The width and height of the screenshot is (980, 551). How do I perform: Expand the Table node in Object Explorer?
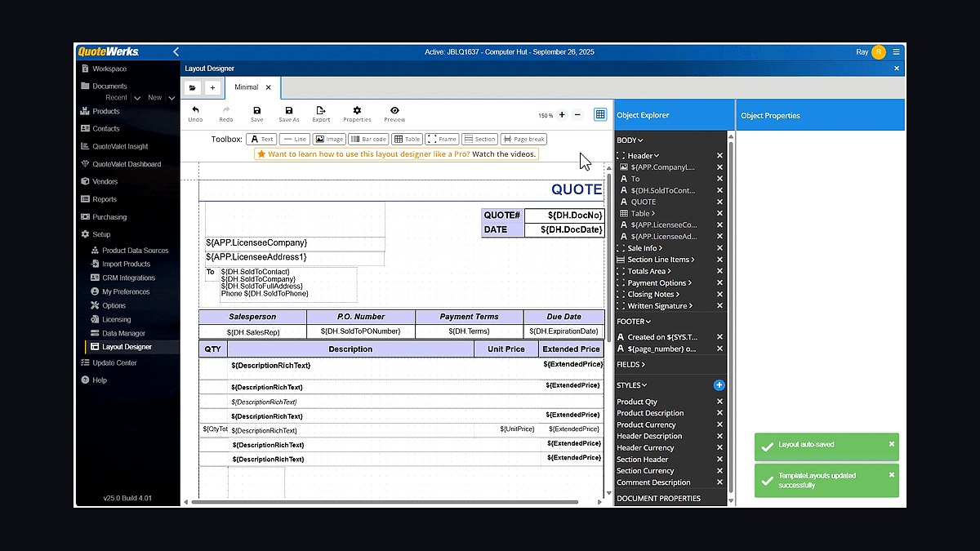coord(643,213)
